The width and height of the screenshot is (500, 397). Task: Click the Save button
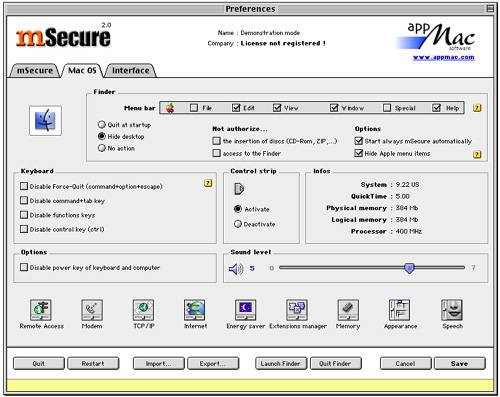click(460, 364)
